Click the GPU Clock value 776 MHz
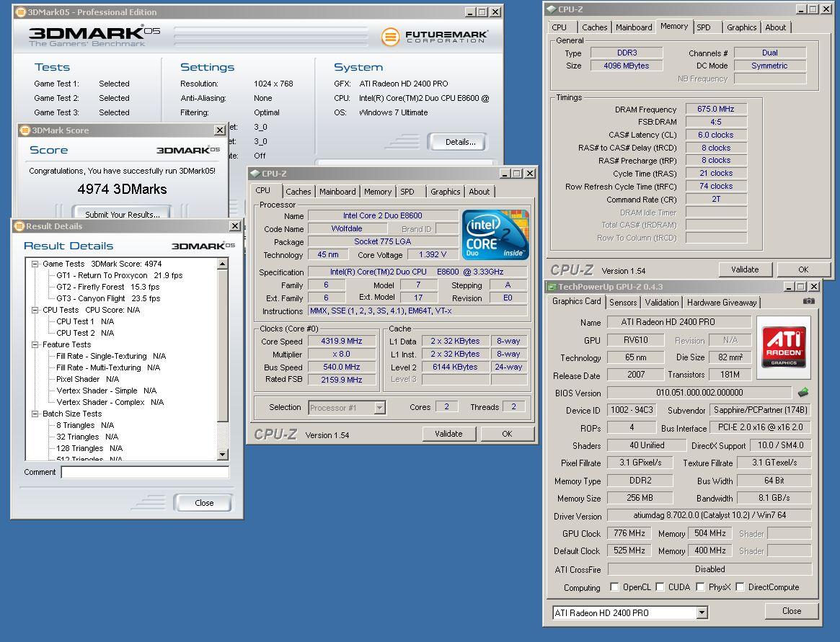The height and width of the screenshot is (642, 840). point(629,533)
